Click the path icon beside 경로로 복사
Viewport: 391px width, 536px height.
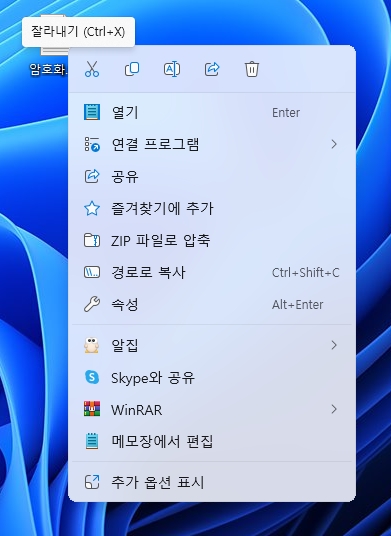point(92,272)
